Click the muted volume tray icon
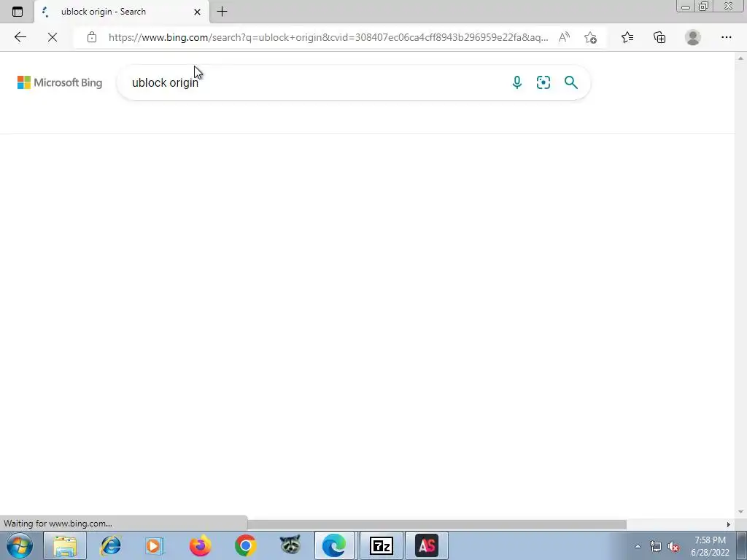 [x=673, y=546]
